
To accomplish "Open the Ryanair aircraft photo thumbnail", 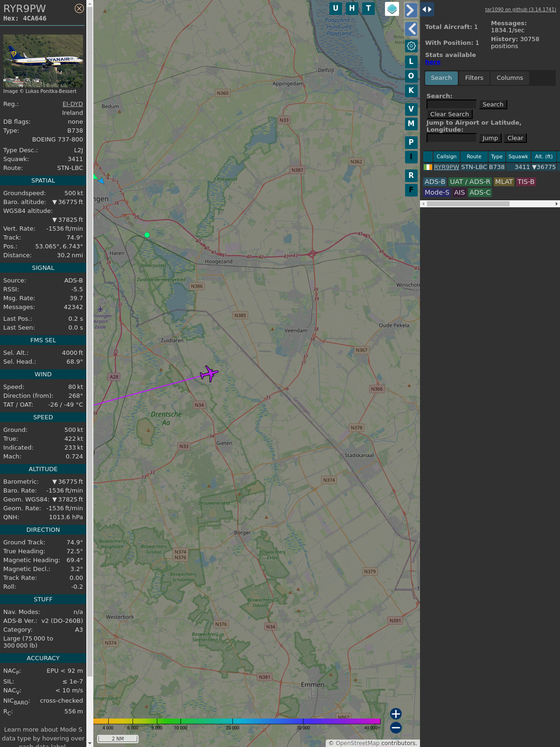I will [43, 61].
